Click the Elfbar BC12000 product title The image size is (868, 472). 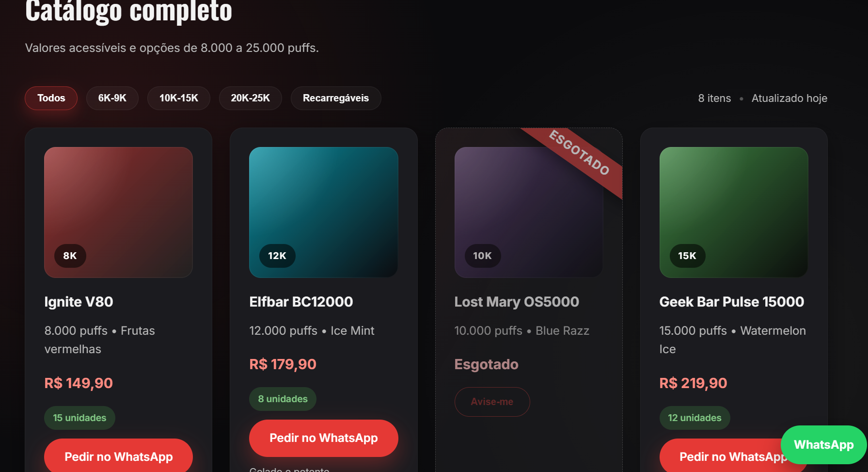(301, 302)
